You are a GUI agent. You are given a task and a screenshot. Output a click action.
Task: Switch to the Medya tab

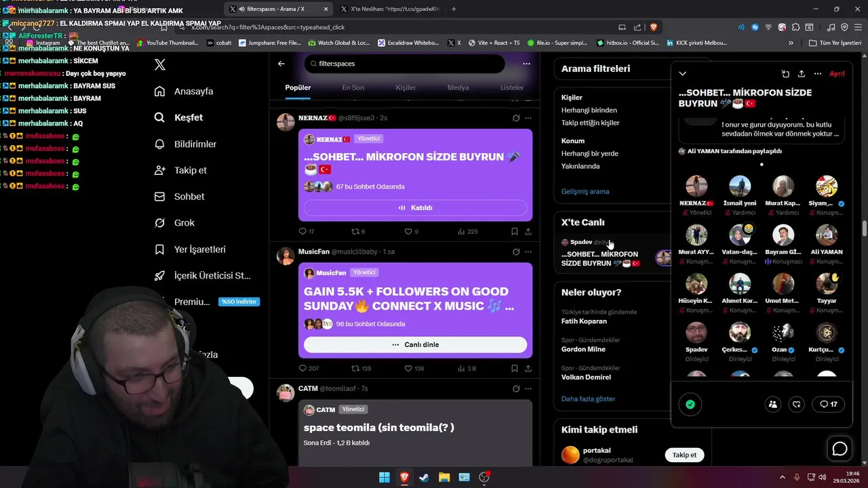[x=458, y=87]
